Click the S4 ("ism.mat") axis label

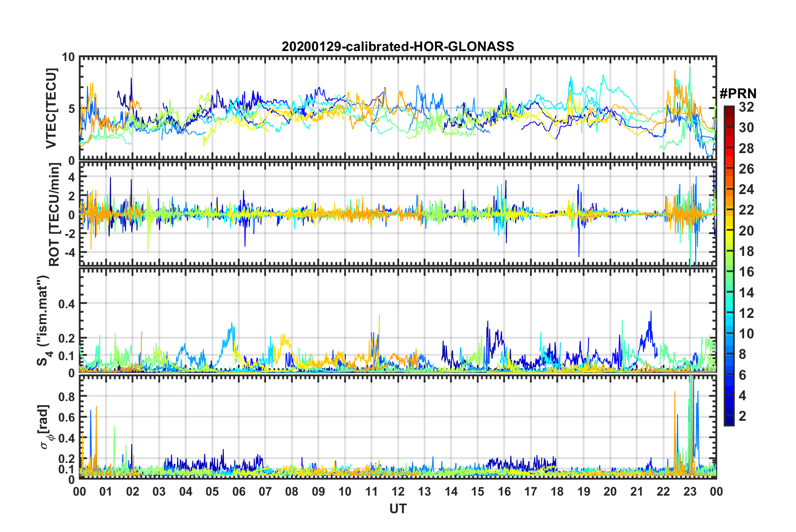[44, 321]
